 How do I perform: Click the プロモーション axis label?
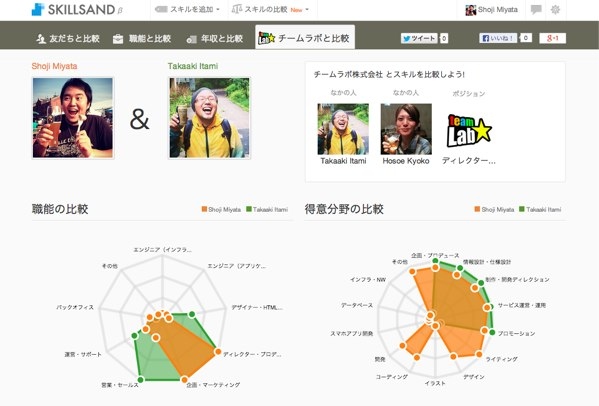(516, 333)
